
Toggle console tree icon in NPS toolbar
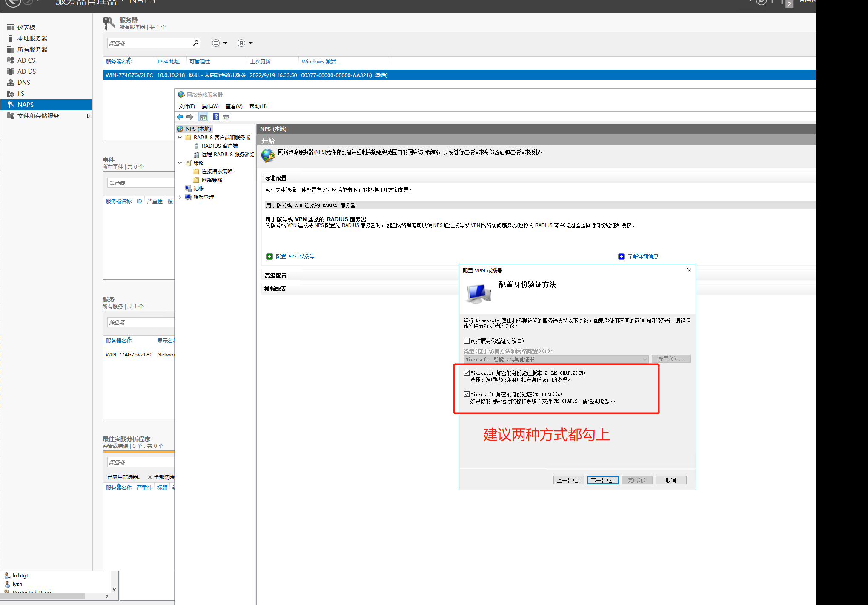point(203,117)
